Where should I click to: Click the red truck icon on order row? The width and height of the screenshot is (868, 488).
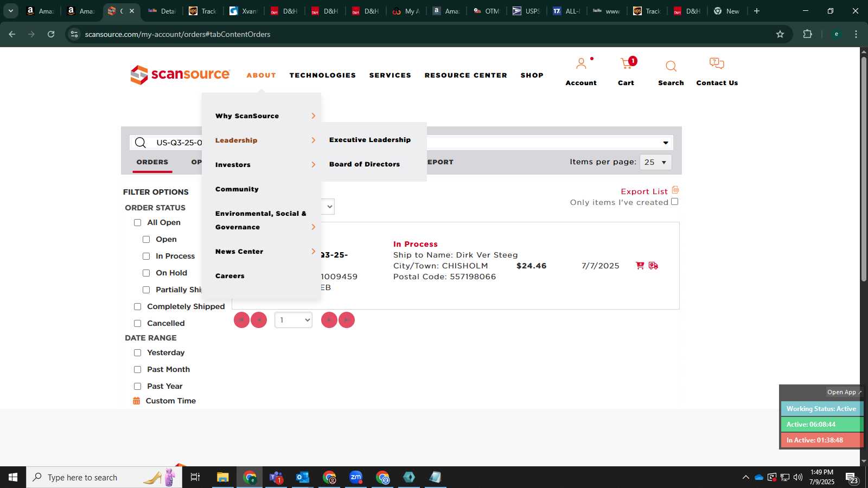point(653,266)
